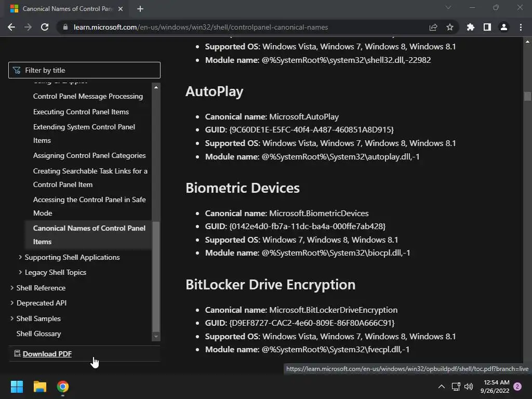Toggle the browser side panel

coord(487,27)
